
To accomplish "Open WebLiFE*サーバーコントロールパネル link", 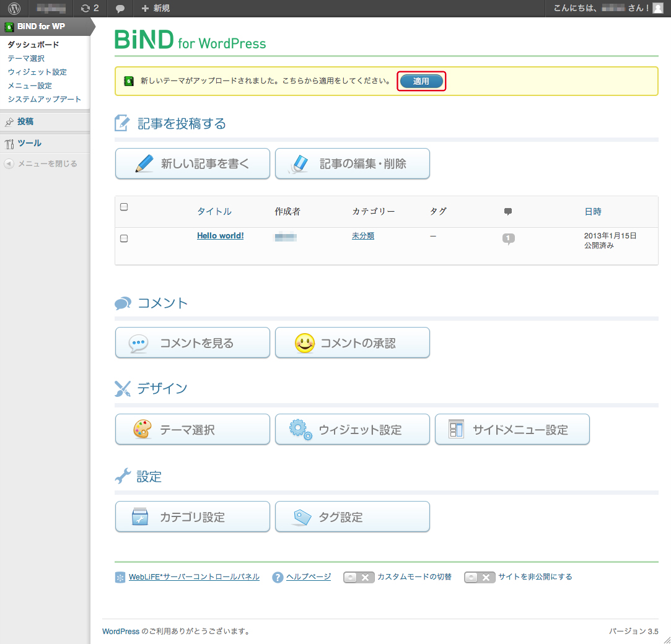I will pos(194,577).
